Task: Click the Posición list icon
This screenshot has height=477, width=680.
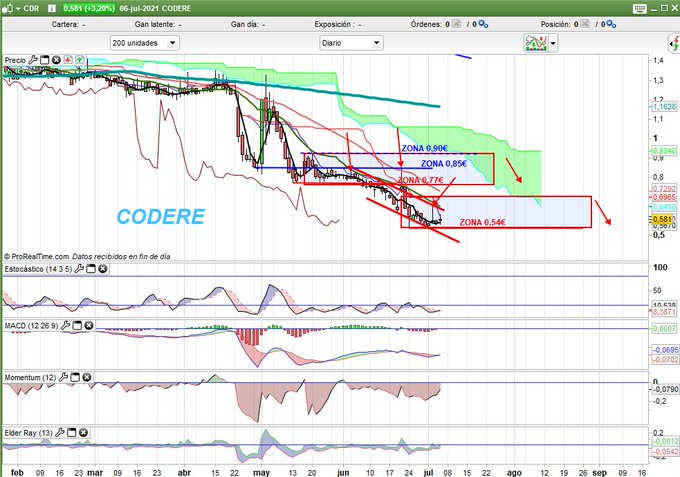Action: [x=585, y=24]
